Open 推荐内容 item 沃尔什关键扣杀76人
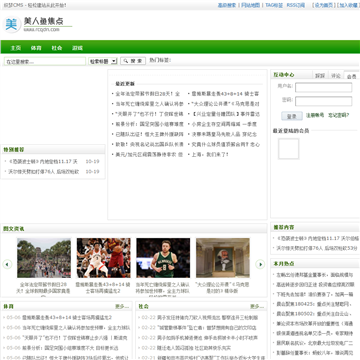The image size is (360, 360). pyautogui.click(x=317, y=248)
